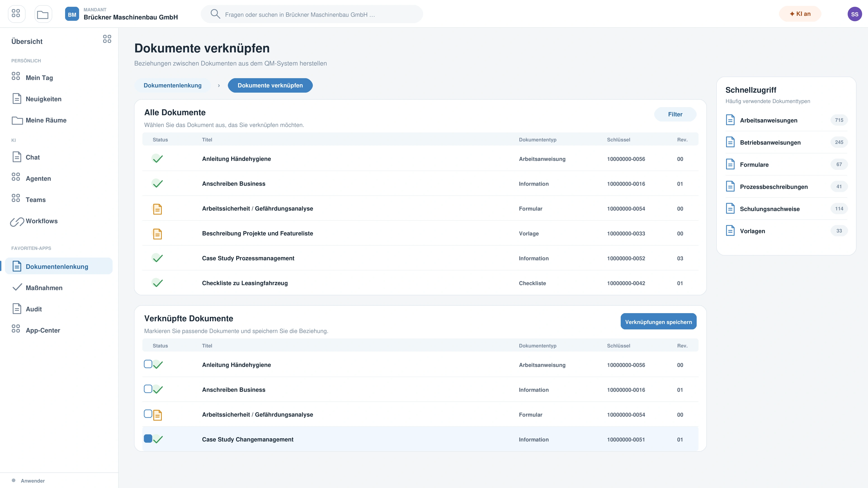Open Betriebsanweisungen quick access link

[x=786, y=142]
